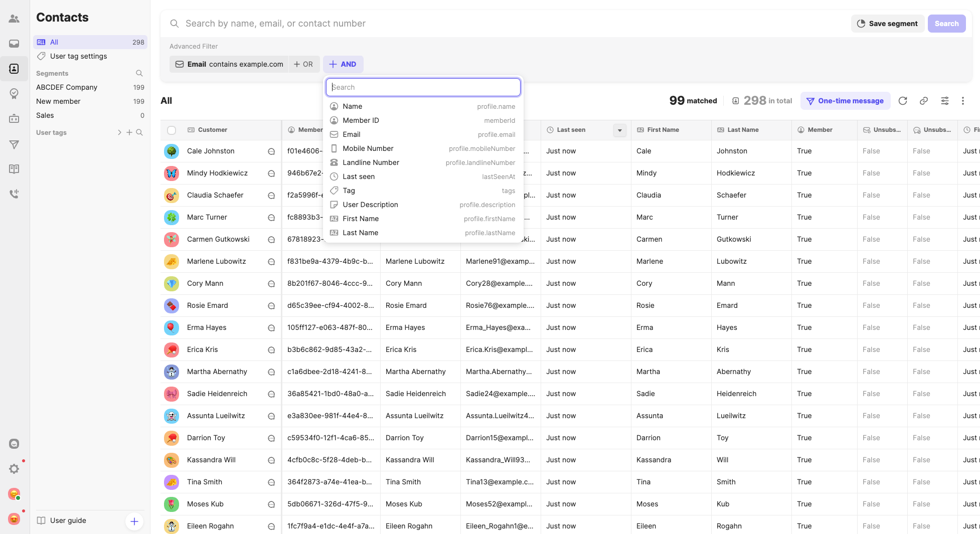
Task: Open the New member segment
Action: point(90,101)
